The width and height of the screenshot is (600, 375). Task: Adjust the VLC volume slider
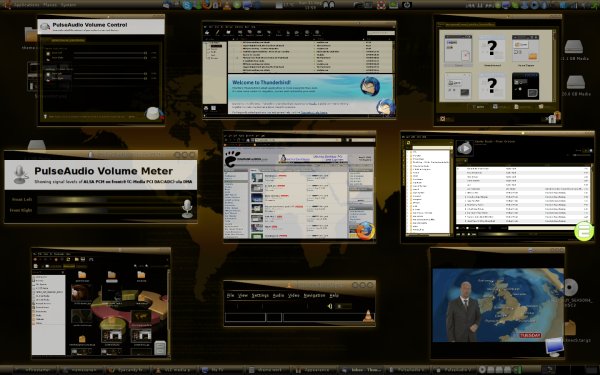[x=343, y=306]
